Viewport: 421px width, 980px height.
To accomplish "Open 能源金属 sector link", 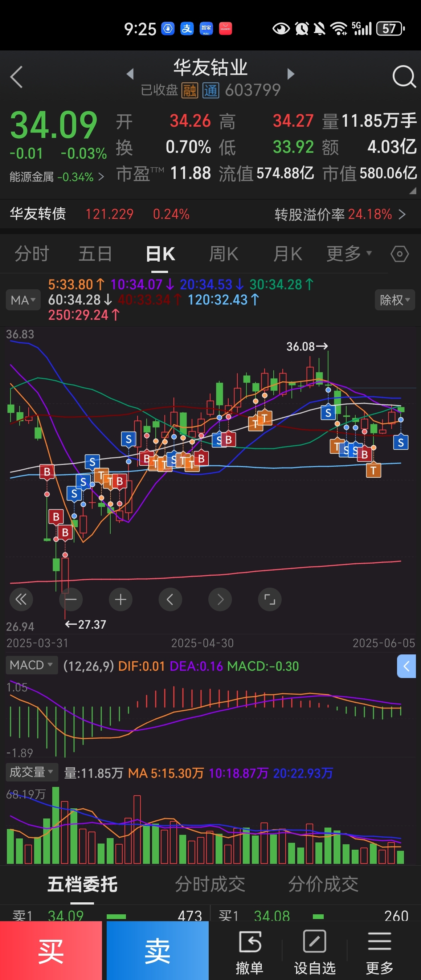I will [57, 177].
